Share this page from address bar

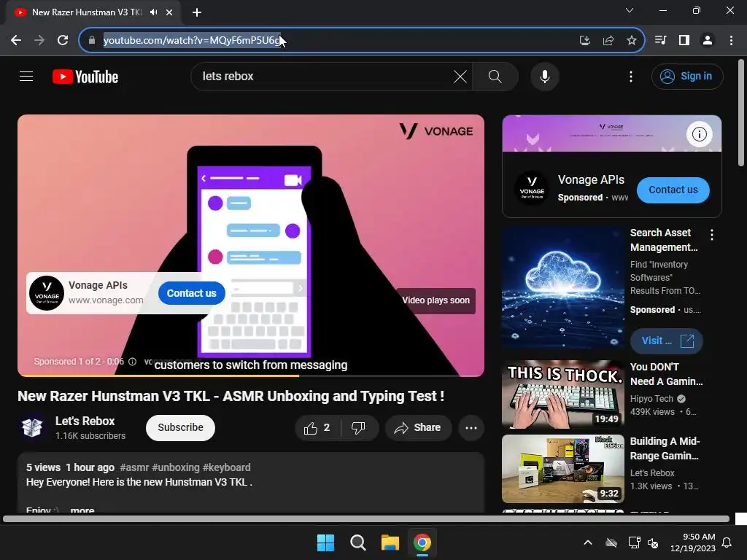pos(608,41)
